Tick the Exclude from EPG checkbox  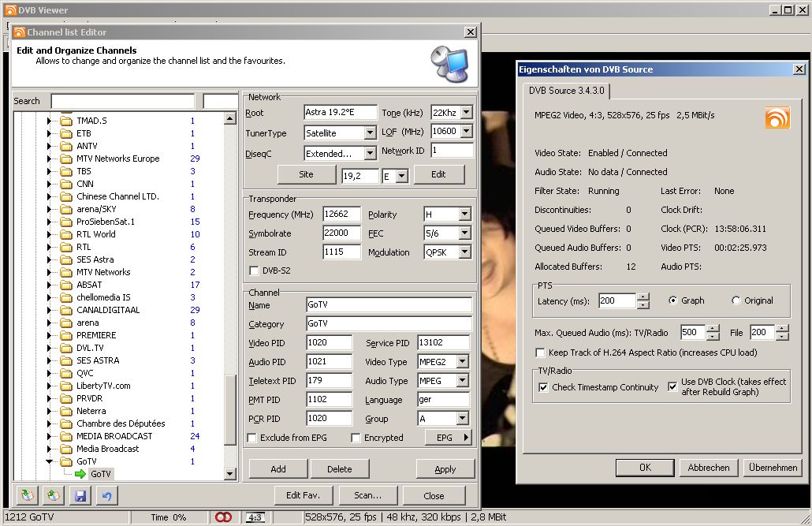click(x=252, y=438)
